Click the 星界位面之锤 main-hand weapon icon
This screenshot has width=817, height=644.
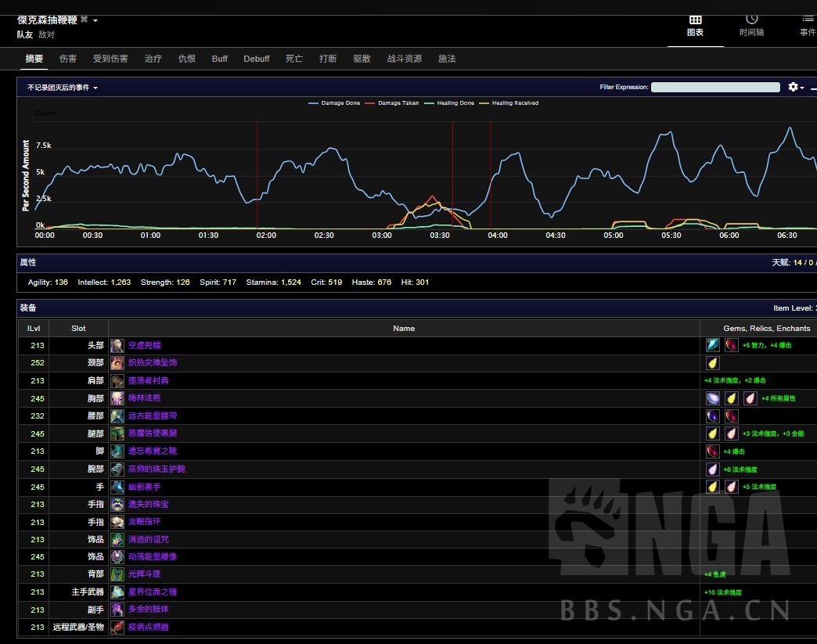117,592
